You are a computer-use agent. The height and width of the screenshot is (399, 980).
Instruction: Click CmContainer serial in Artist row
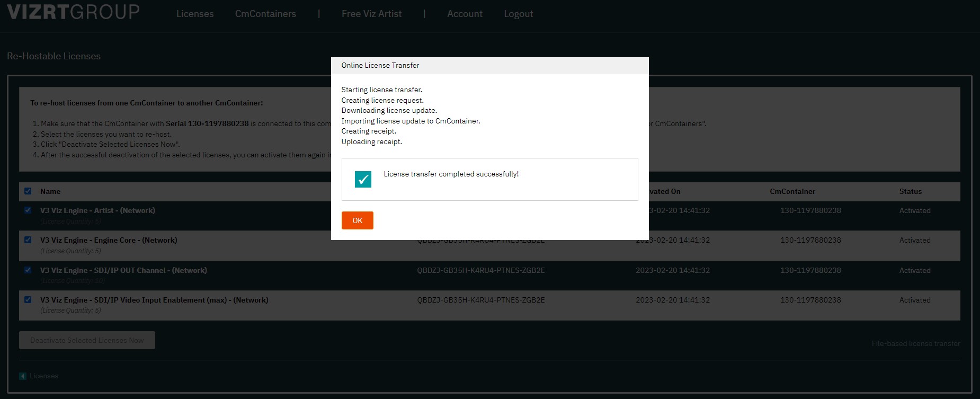[810, 210]
